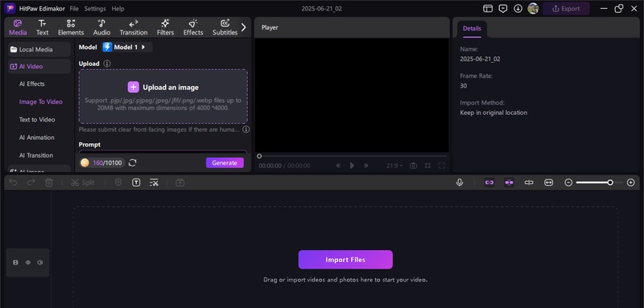Select Image To Video
The width and height of the screenshot is (644, 308).
click(x=41, y=101)
